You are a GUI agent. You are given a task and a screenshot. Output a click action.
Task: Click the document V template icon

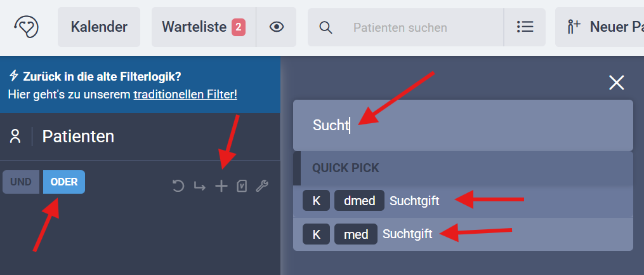tap(241, 186)
